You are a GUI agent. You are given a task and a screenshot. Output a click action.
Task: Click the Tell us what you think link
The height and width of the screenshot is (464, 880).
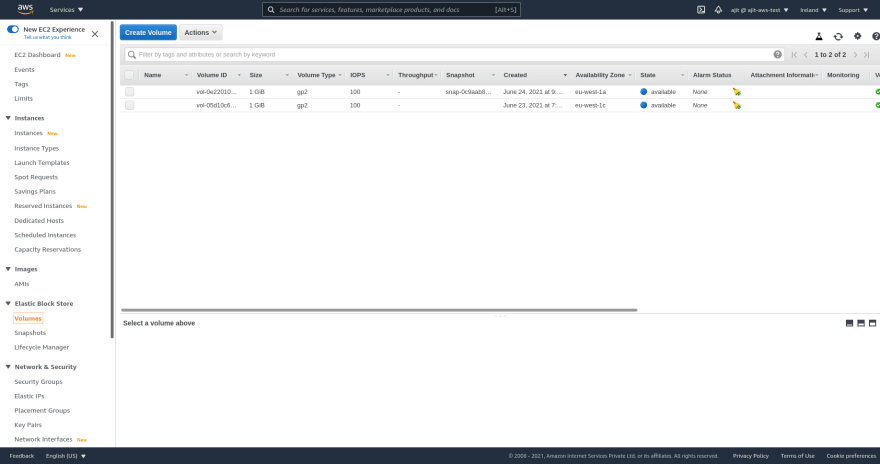[48, 37]
